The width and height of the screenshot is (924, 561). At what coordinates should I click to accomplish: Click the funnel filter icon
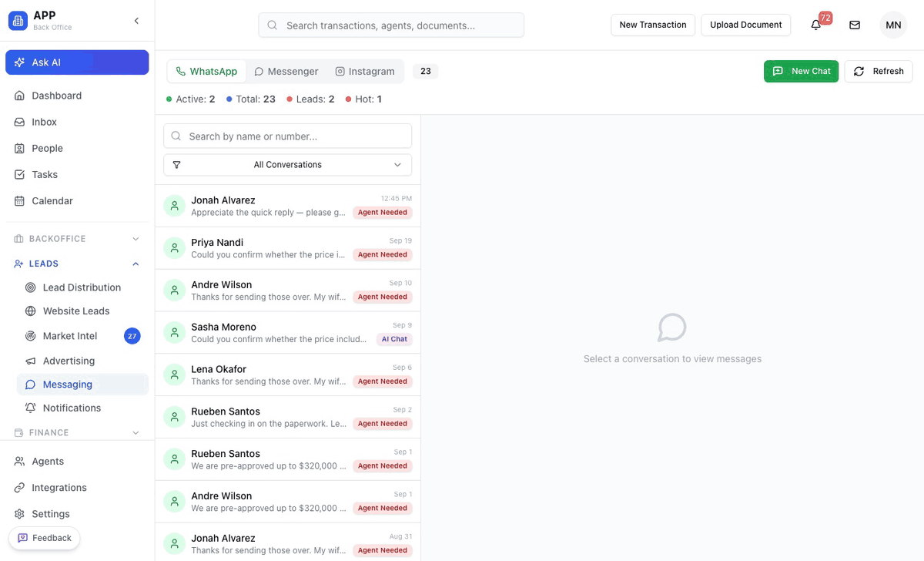pos(177,165)
